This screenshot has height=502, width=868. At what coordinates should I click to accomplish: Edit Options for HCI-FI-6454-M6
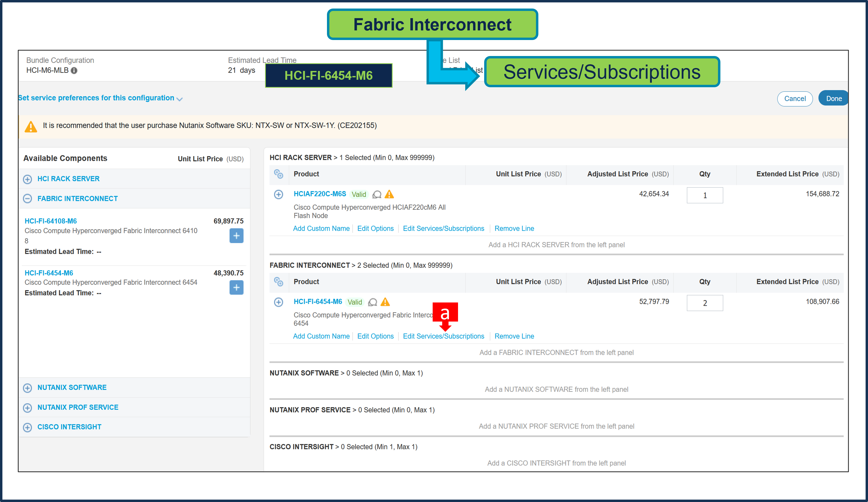click(376, 336)
